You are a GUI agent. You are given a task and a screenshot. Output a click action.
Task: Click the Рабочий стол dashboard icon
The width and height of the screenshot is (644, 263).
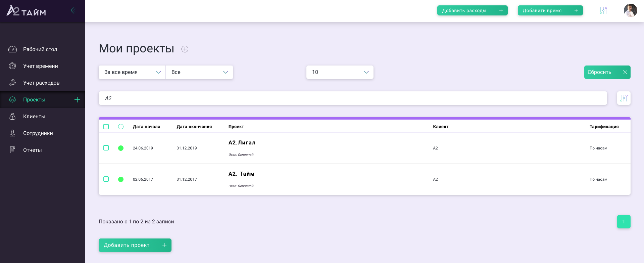point(12,49)
